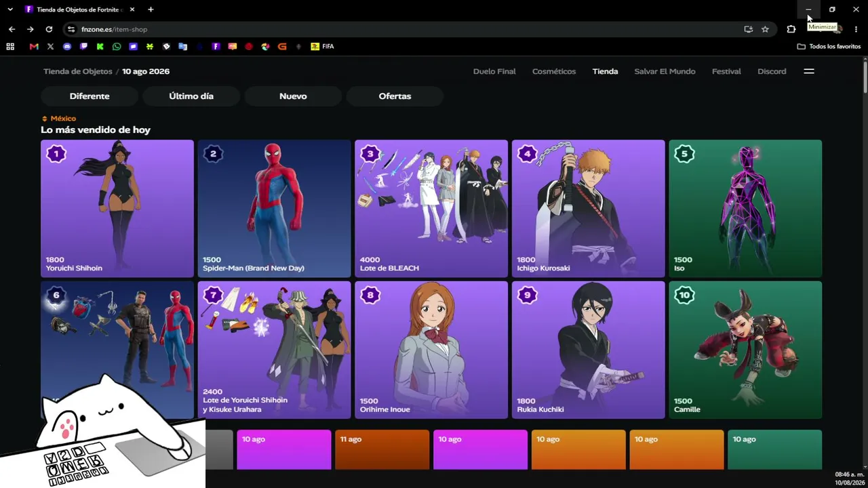This screenshot has height=488, width=868.
Task: Open the Kick bookmark
Action: [x=100, y=47]
